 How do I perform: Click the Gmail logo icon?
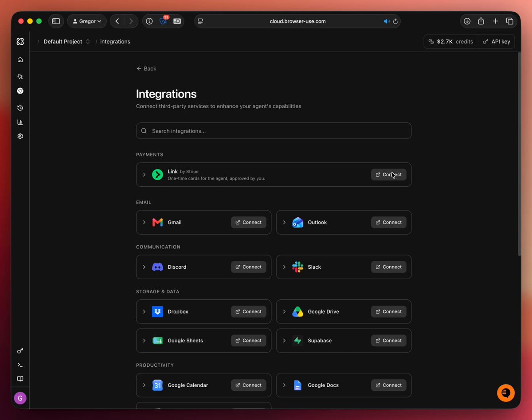(157, 222)
